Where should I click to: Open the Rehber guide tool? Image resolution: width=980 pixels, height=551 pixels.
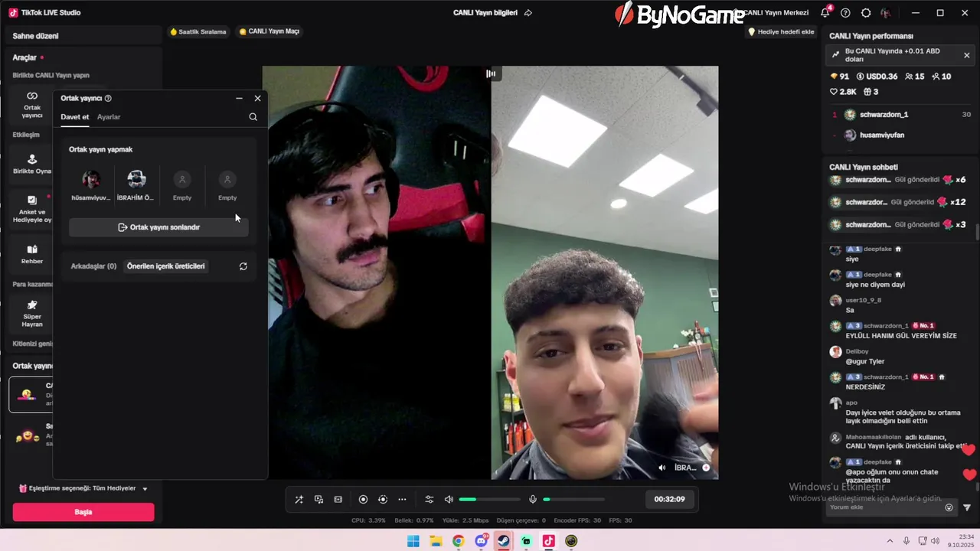point(32,254)
